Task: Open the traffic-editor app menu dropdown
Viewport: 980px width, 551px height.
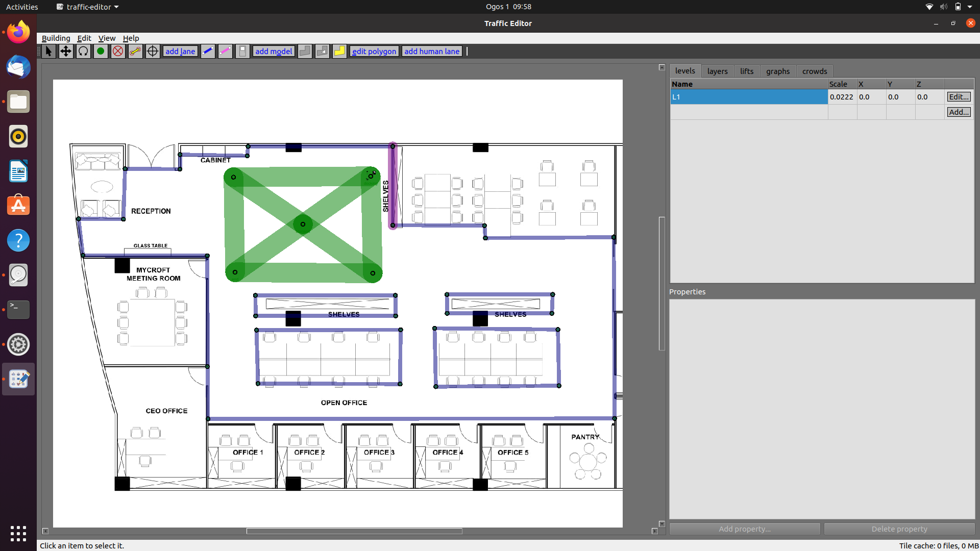Action: click(88, 7)
